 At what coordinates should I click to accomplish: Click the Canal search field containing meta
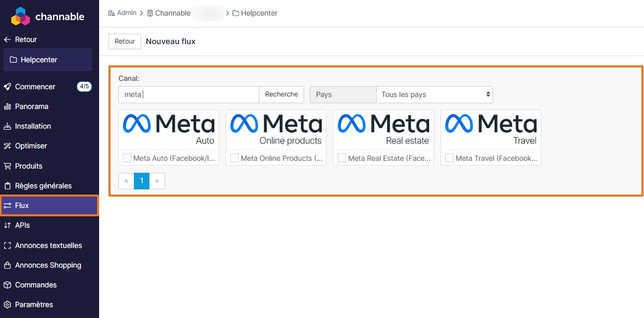click(189, 94)
